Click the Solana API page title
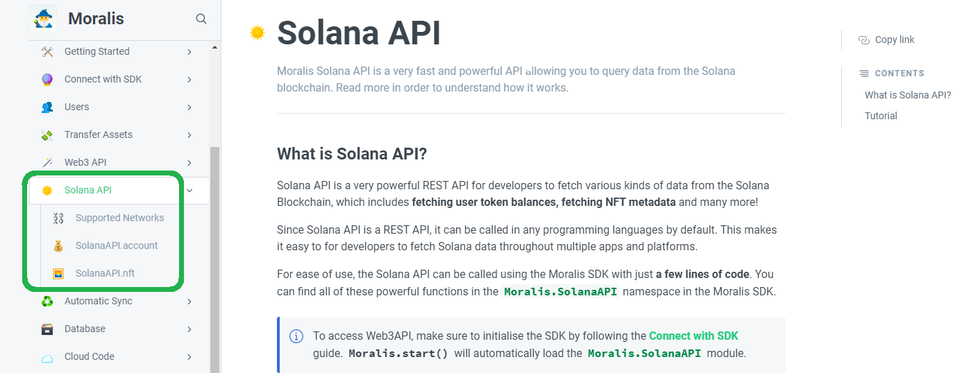 (x=359, y=33)
